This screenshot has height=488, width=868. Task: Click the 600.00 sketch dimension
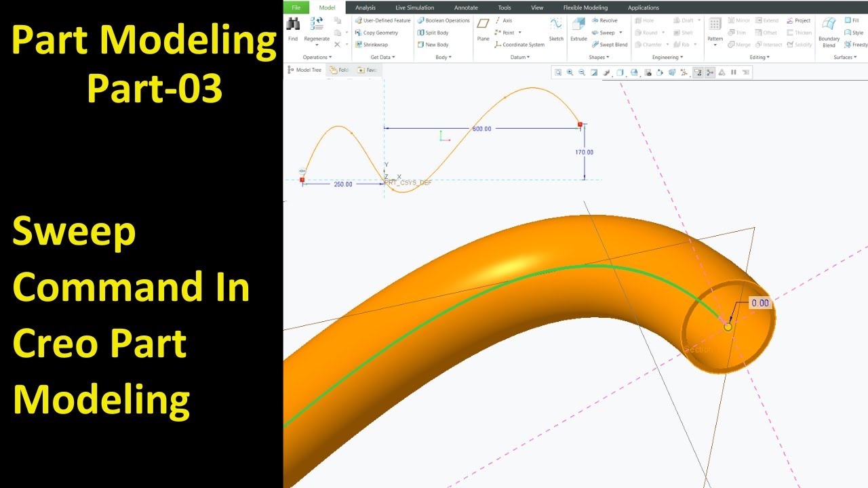(481, 129)
